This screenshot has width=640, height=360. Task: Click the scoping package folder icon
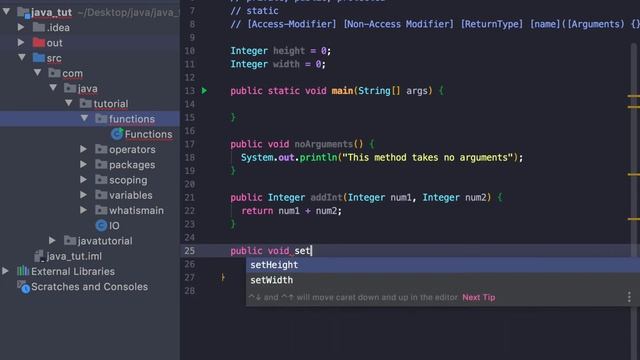(x=101, y=180)
